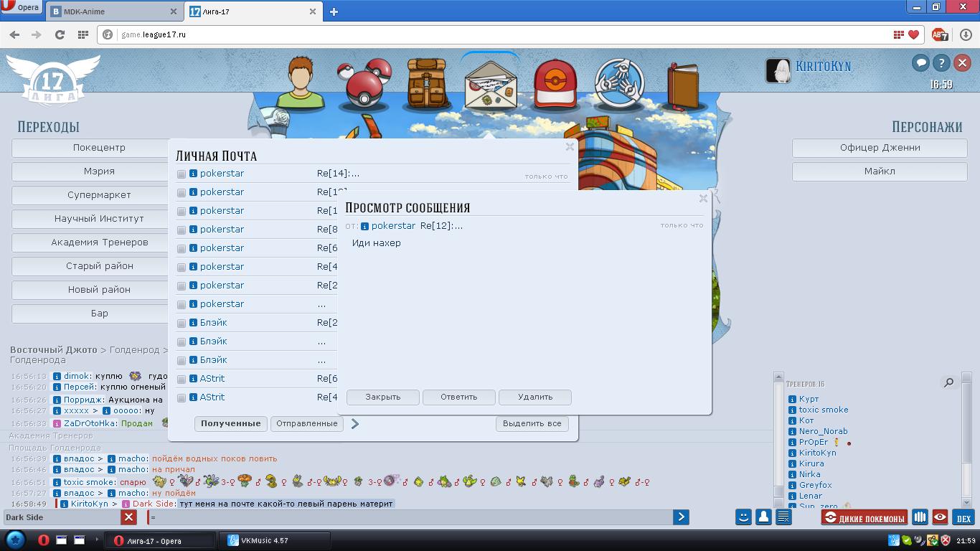The image size is (980, 551).
Task: Remove Dark Side recipient with red X
Action: (x=128, y=517)
